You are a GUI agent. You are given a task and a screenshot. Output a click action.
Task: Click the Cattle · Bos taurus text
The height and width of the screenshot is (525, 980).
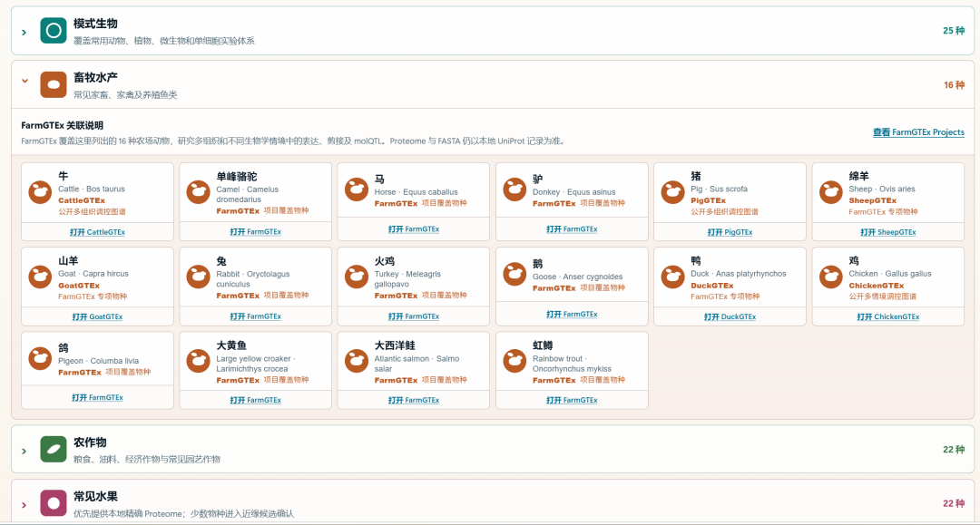point(92,190)
